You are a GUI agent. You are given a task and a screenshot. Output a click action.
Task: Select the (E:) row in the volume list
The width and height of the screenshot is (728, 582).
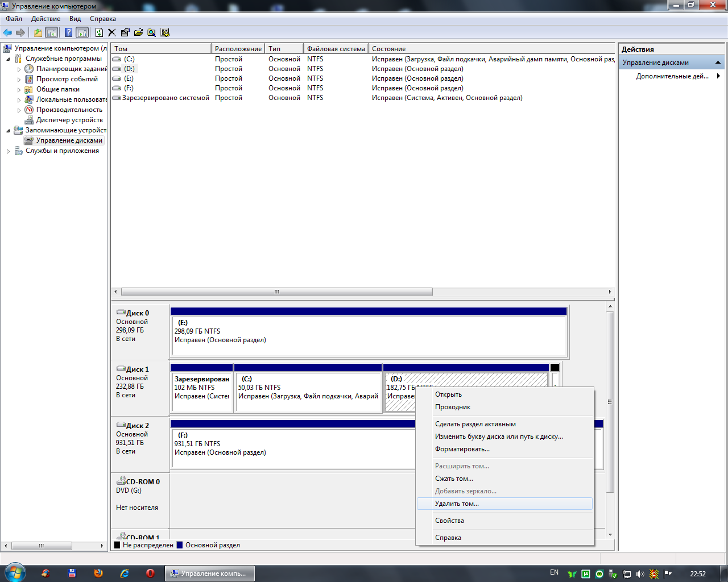(x=363, y=78)
